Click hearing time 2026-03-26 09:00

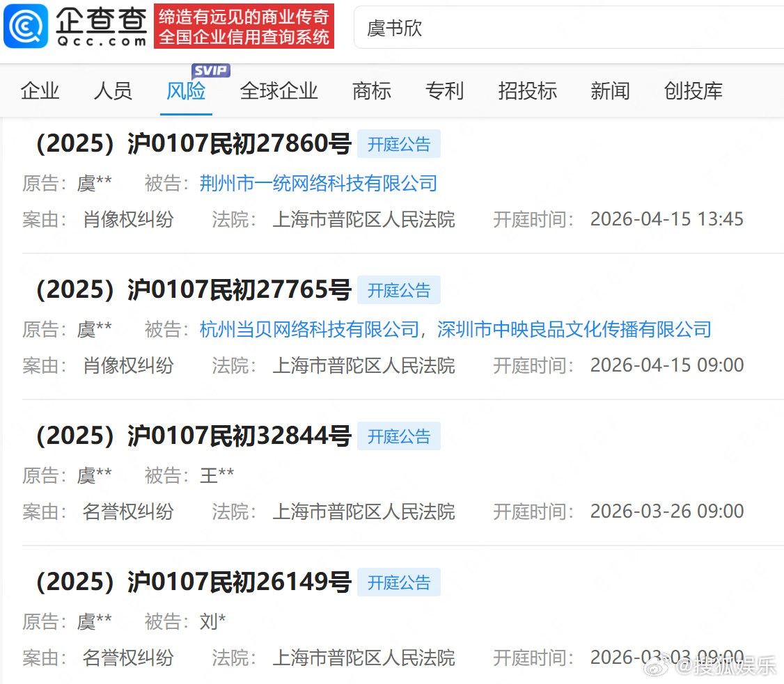667,511
